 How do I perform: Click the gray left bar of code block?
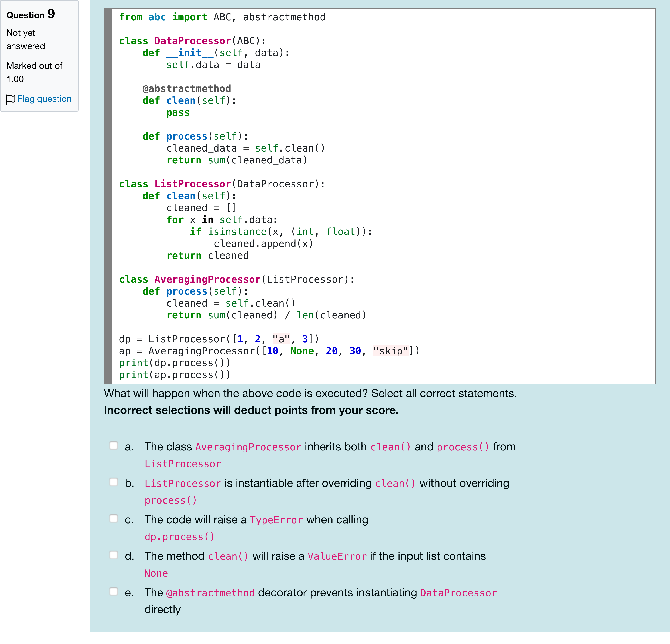coord(108,196)
